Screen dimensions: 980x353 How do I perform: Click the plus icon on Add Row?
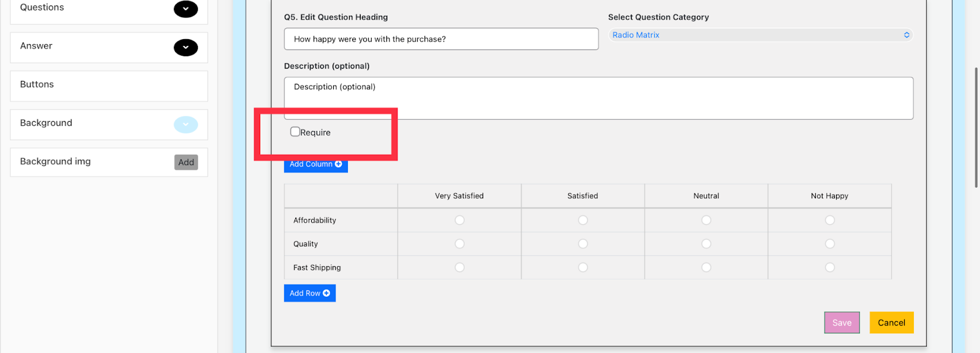point(326,293)
